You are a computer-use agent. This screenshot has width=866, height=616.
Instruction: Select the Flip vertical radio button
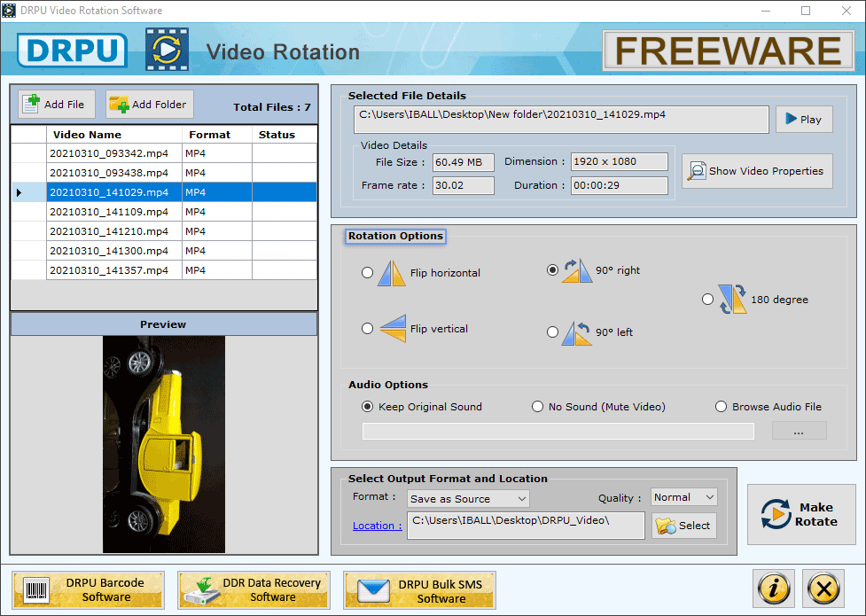tap(367, 329)
